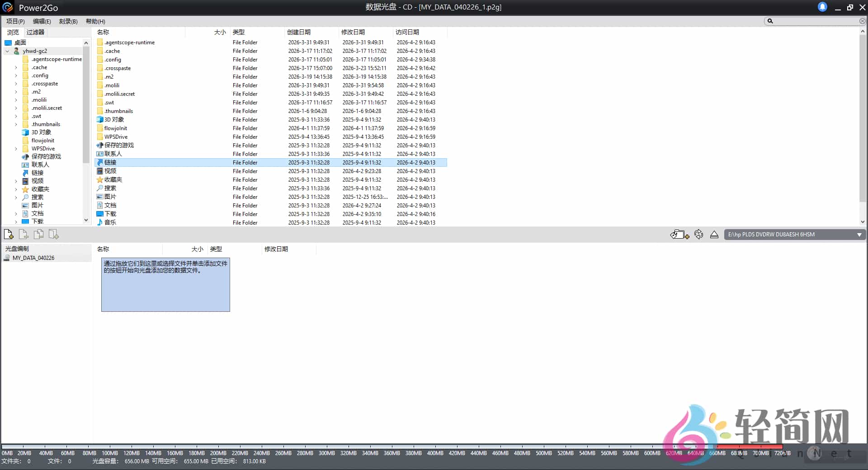Click the disc label tag icon

(x=679, y=235)
